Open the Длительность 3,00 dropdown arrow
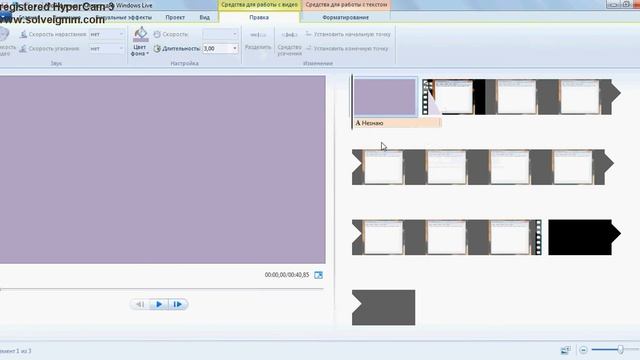This screenshot has height=360, width=640. [x=235, y=49]
